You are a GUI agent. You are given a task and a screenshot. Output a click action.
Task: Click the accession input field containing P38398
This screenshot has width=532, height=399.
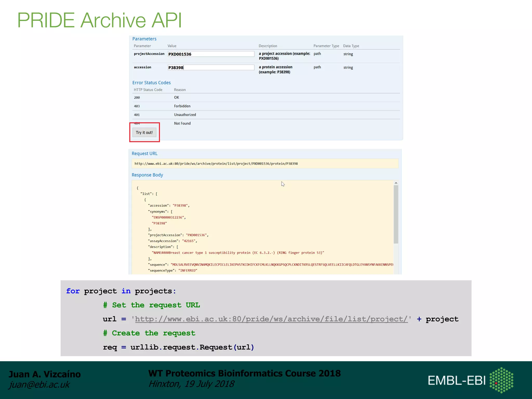click(211, 68)
